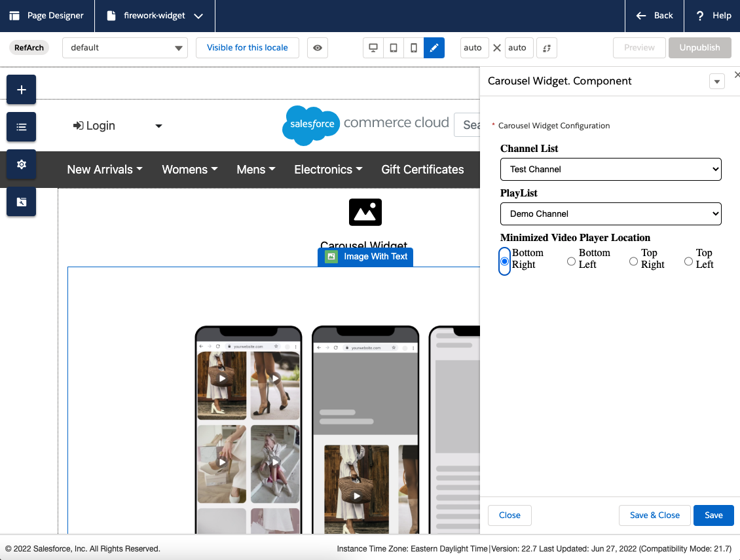Screen dimensions: 740x560
Task: Click the plus add component icon
Action: click(21, 90)
